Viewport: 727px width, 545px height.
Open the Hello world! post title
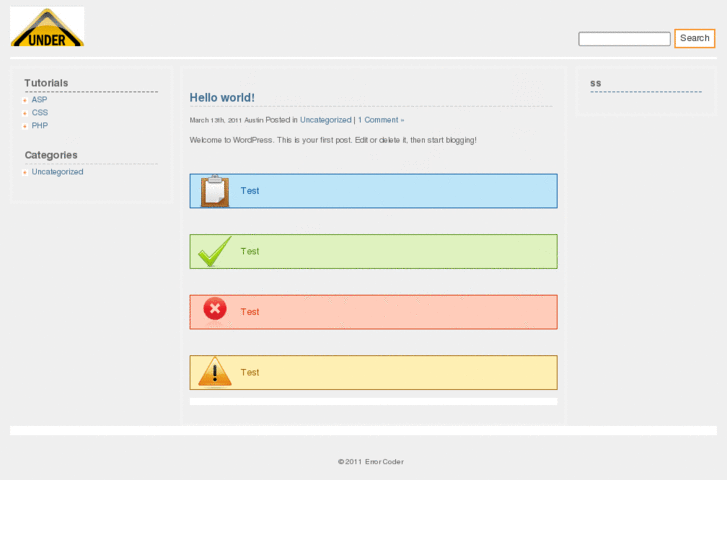click(x=222, y=97)
